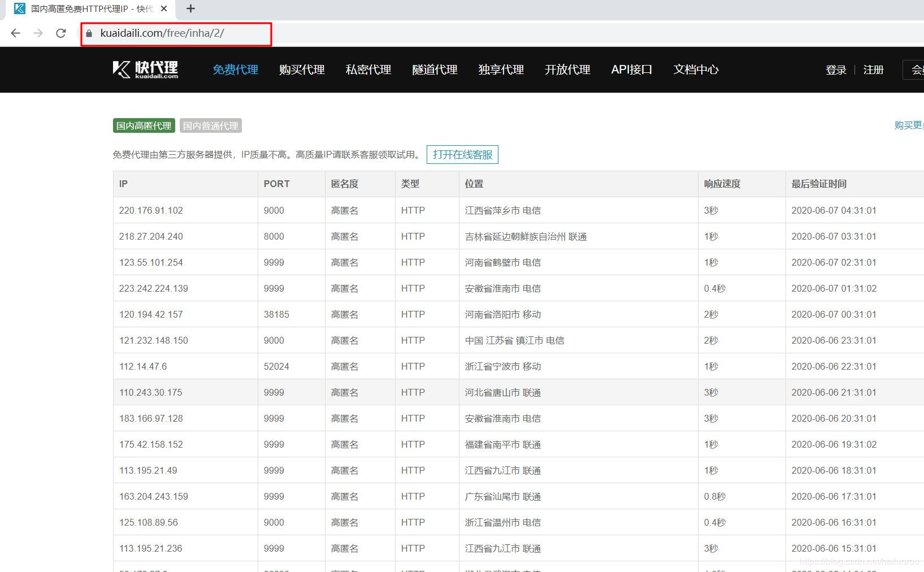The height and width of the screenshot is (572, 924).
Task: Click location 河南省洛阳市 移动
Action: point(503,314)
